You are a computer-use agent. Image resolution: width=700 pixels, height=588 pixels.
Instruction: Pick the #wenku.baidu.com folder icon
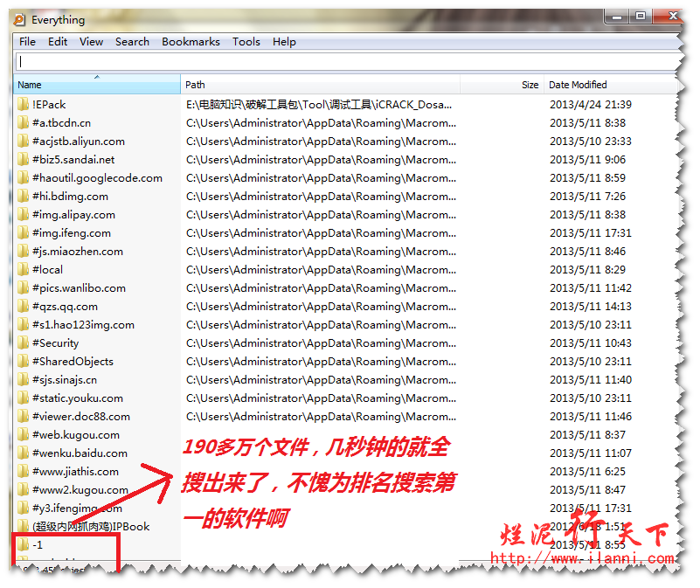pyautogui.click(x=24, y=453)
